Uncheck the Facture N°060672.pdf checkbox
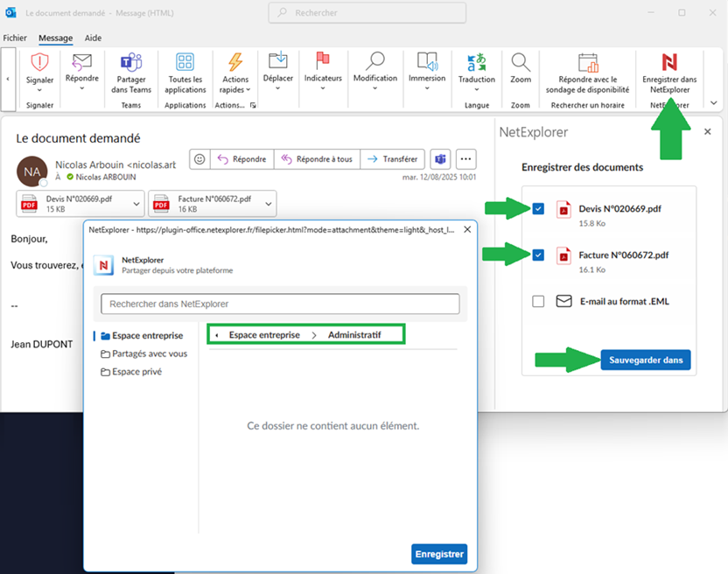Screen dimensions: 728x574 point(538,255)
